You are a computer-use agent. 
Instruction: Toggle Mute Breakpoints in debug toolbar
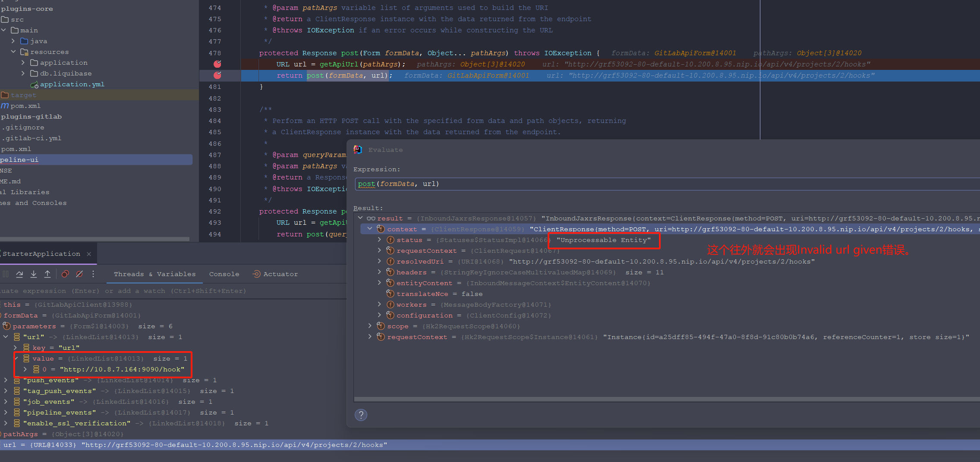79,274
